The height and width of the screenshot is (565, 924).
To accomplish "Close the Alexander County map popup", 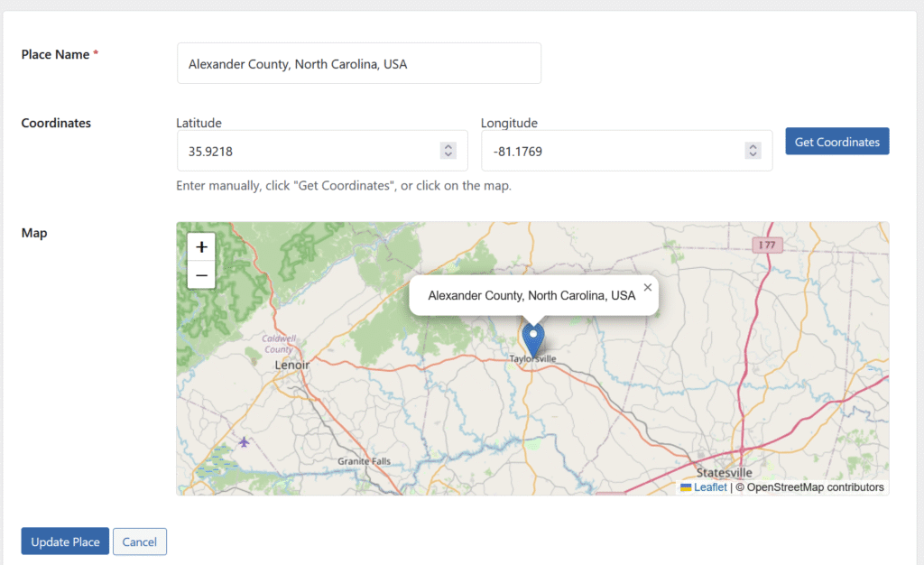I will tap(647, 288).
